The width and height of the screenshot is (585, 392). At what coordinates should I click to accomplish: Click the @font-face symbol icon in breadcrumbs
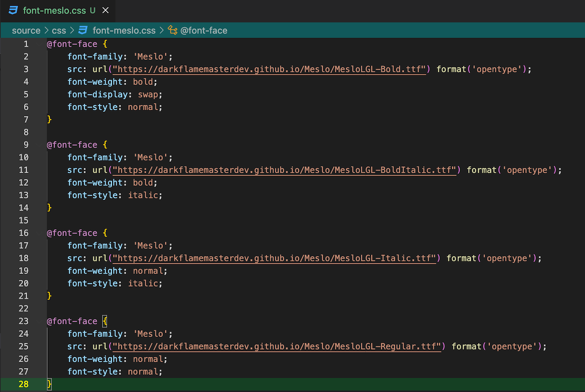click(172, 30)
